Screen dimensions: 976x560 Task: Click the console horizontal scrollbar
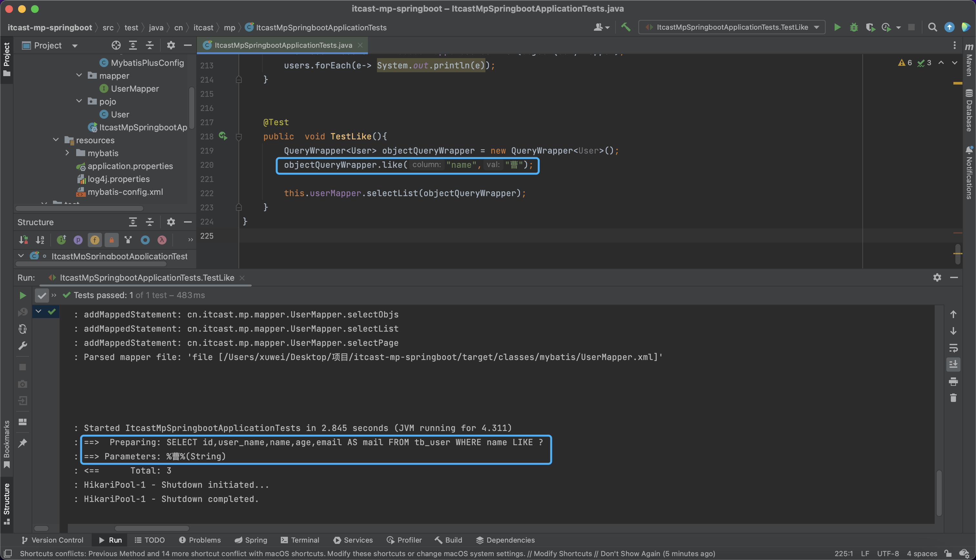point(152,528)
